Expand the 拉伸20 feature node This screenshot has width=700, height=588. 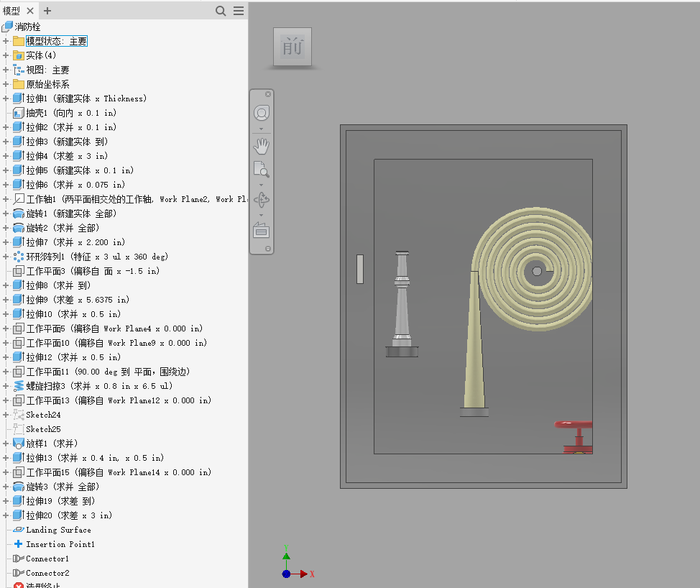point(6,515)
